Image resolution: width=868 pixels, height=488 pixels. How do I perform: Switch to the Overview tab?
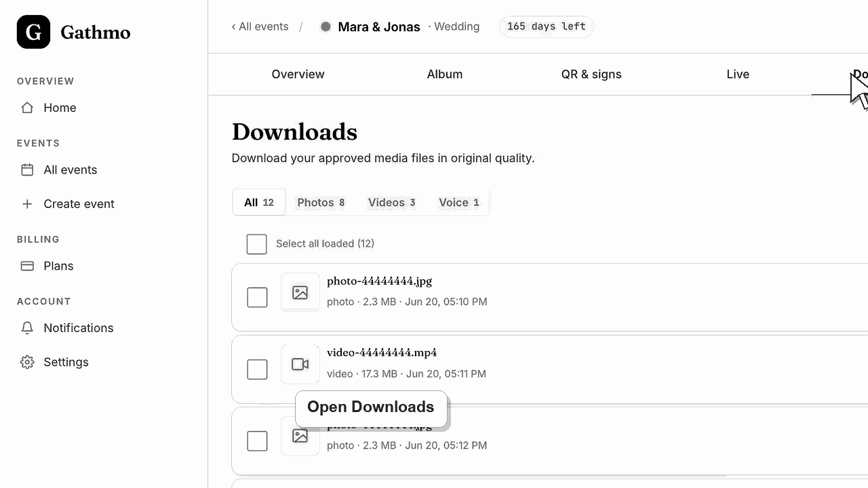[298, 75]
